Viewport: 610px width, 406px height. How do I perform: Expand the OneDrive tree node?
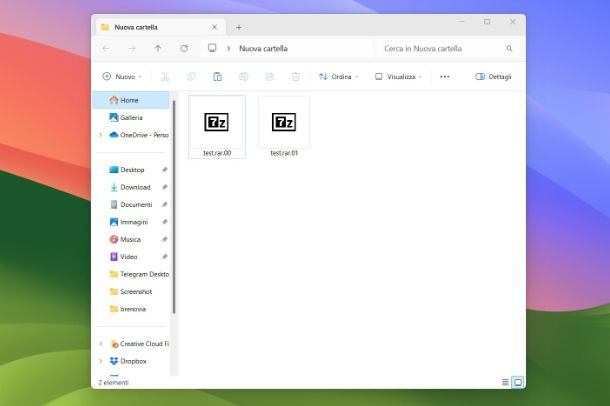[101, 135]
